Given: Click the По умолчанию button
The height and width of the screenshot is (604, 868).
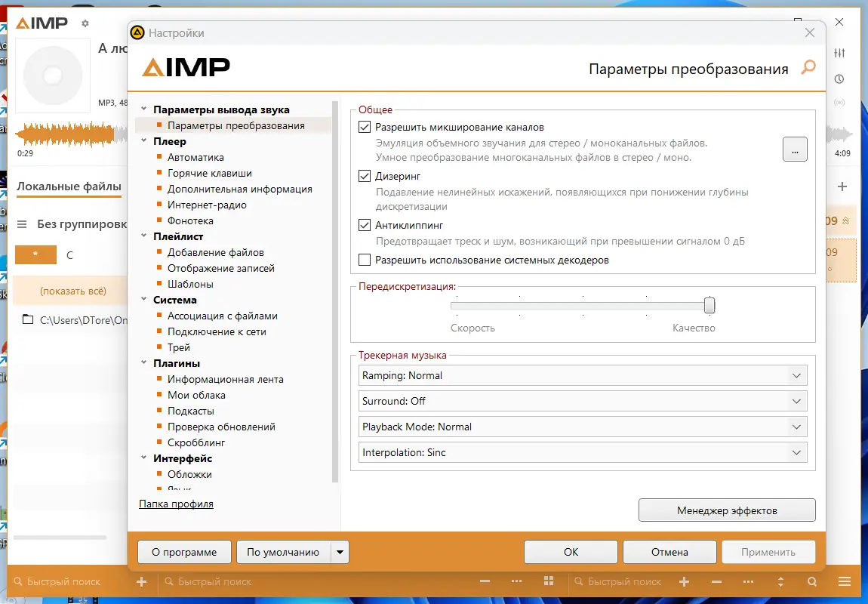Looking at the screenshot, I should point(284,552).
